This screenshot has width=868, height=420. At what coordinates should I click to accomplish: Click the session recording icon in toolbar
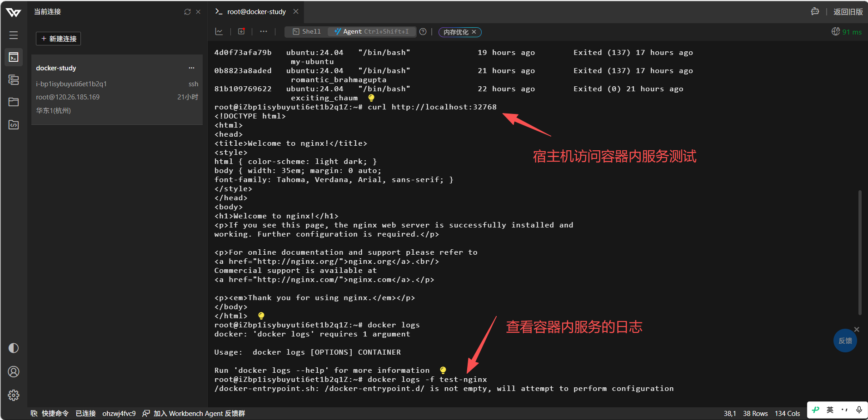(x=241, y=31)
